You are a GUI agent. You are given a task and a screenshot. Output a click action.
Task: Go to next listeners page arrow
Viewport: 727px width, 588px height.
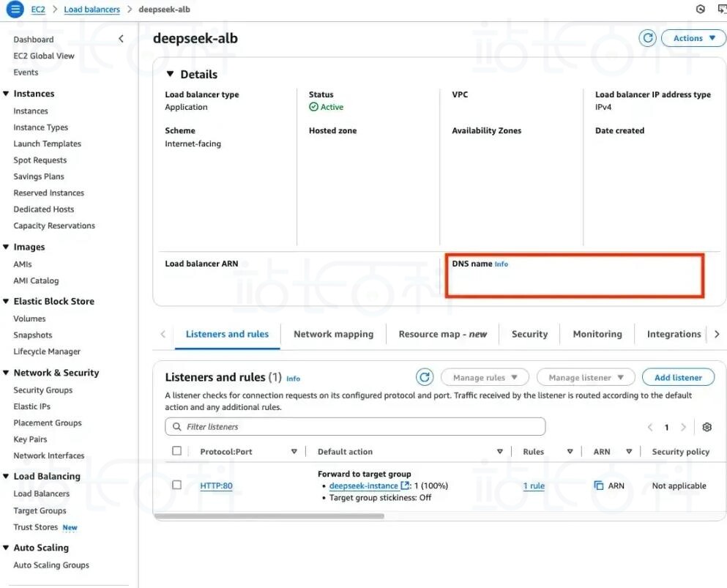click(683, 427)
